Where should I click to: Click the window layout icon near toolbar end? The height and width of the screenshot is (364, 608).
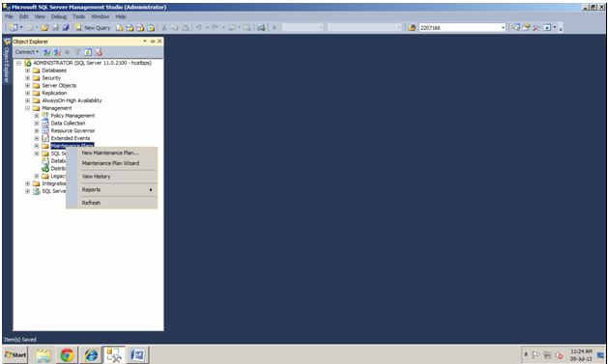pos(547,27)
